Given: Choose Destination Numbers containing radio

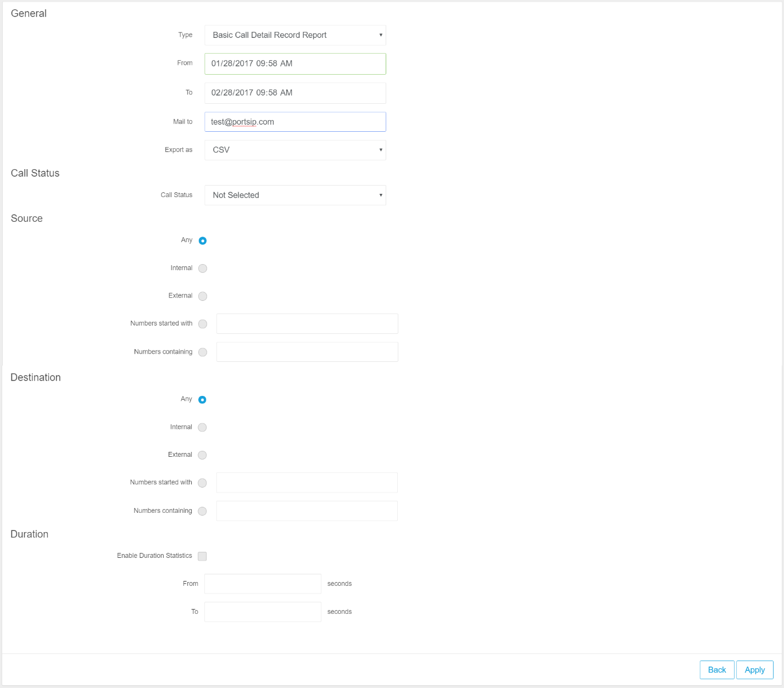Looking at the screenshot, I should click(202, 511).
